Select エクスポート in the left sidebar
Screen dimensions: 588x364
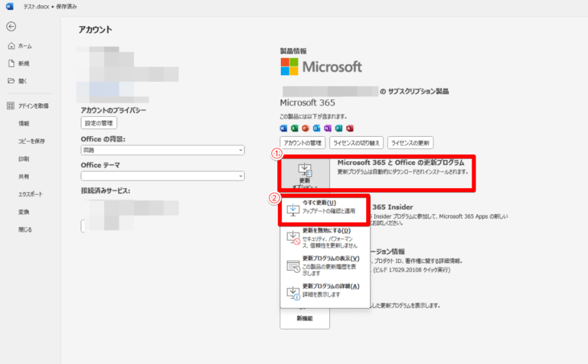click(x=31, y=194)
